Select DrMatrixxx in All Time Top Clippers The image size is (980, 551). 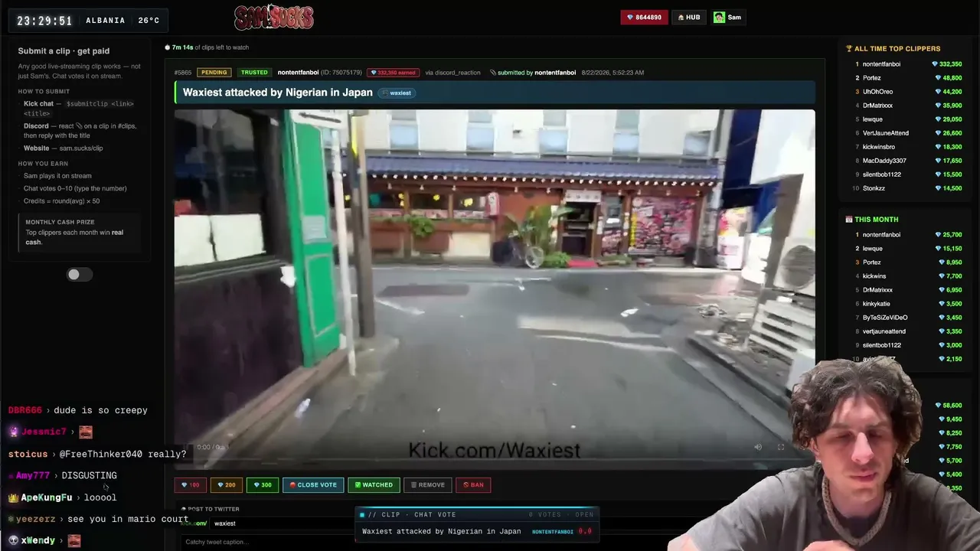(877, 106)
